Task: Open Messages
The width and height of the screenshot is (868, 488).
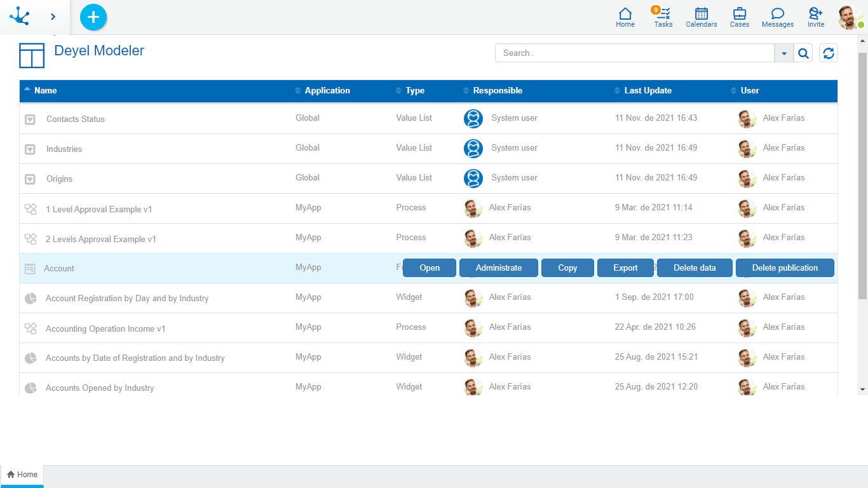Action: (778, 17)
